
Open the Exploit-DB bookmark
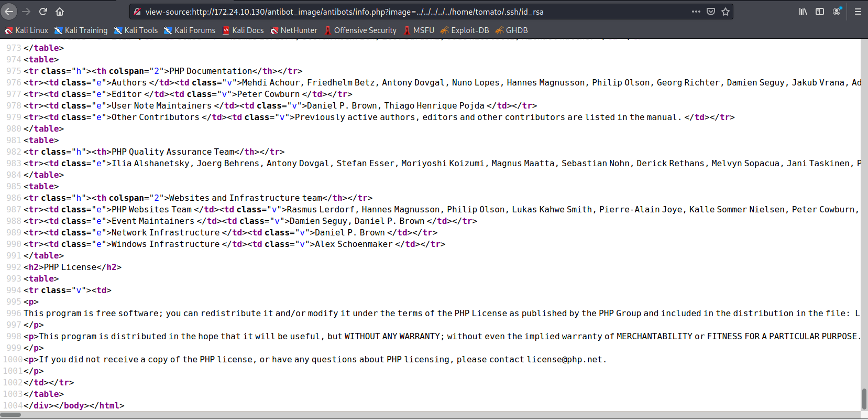pos(465,30)
